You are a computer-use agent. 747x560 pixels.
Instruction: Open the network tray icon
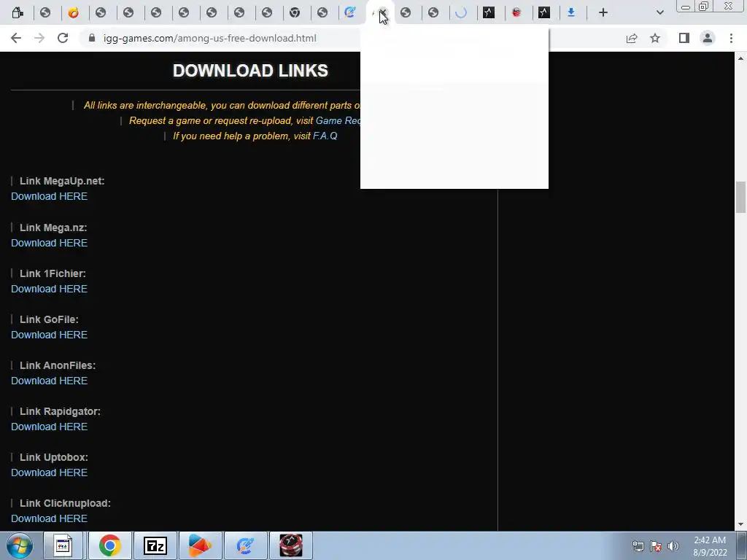pos(638,546)
